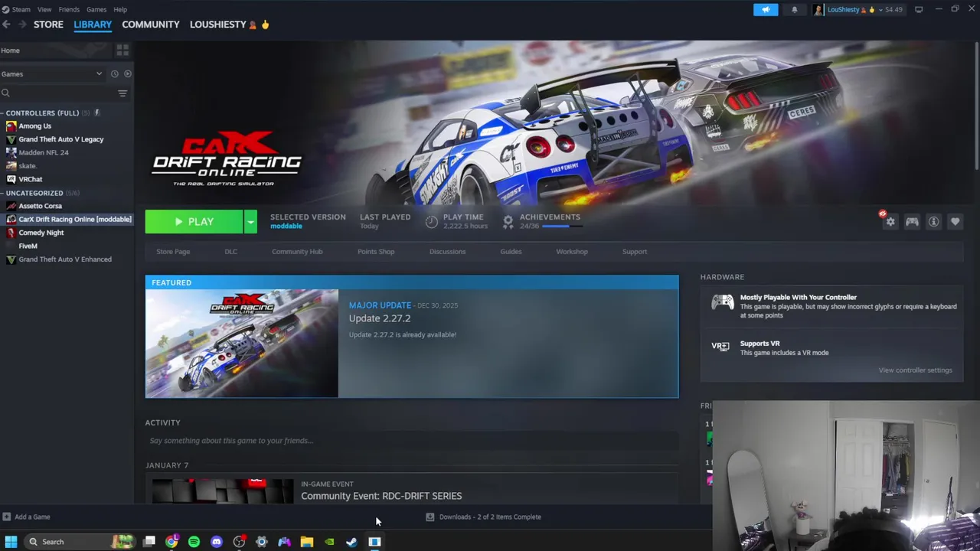Image resolution: width=980 pixels, height=551 pixels.
Task: Click the Achievements progress bar
Action: [x=562, y=227]
